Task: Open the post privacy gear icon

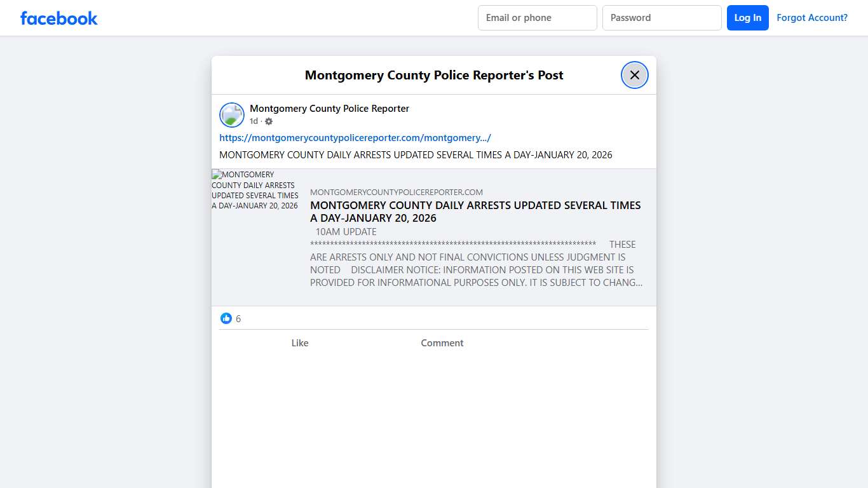Action: coord(268,121)
